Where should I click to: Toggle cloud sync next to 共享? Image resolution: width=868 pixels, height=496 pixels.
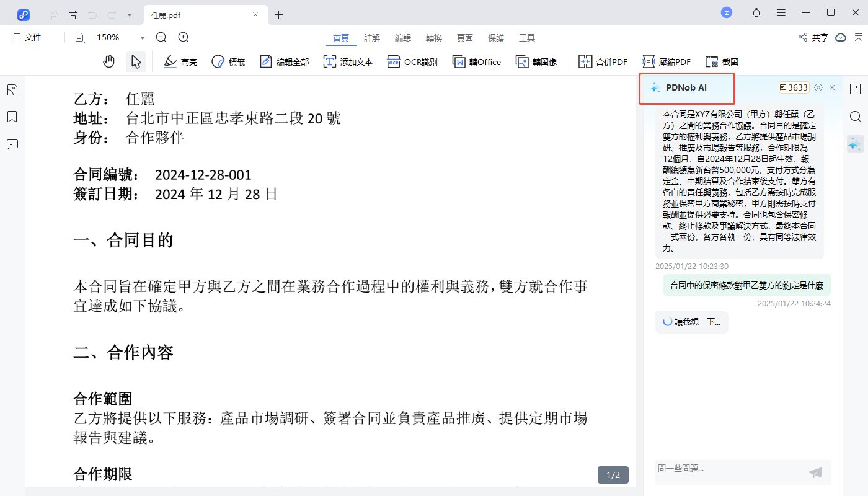[840, 37]
